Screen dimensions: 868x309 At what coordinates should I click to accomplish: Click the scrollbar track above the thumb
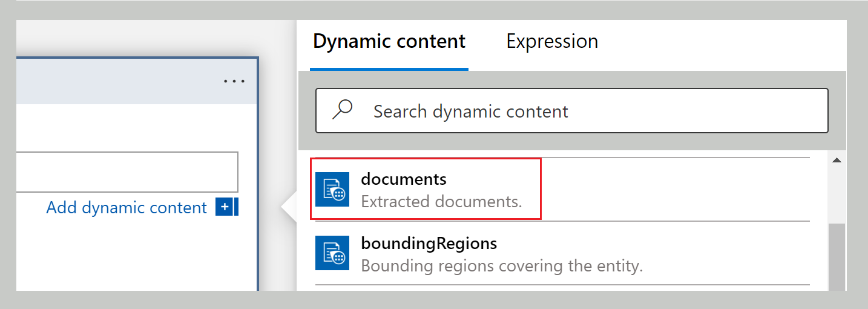[x=837, y=194]
